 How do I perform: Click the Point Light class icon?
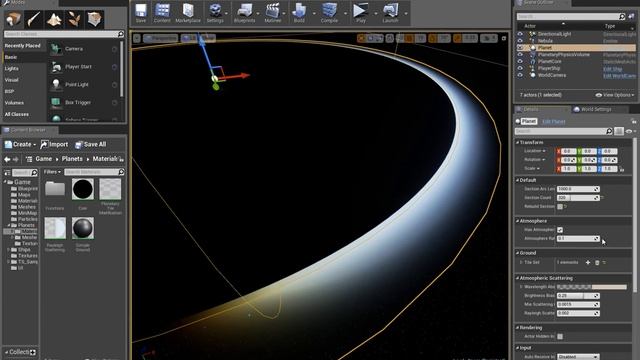(56, 84)
